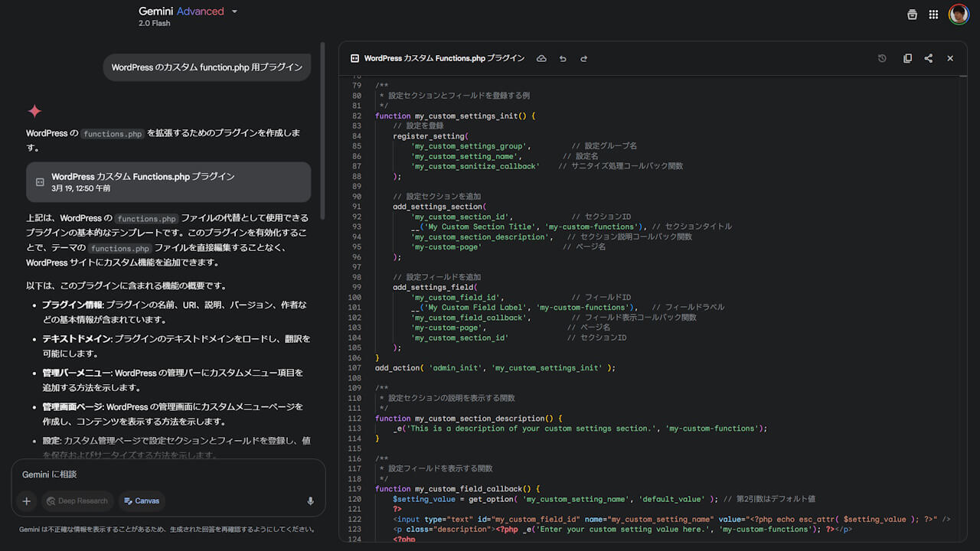Toggle the Canvas mode chip

click(x=142, y=501)
